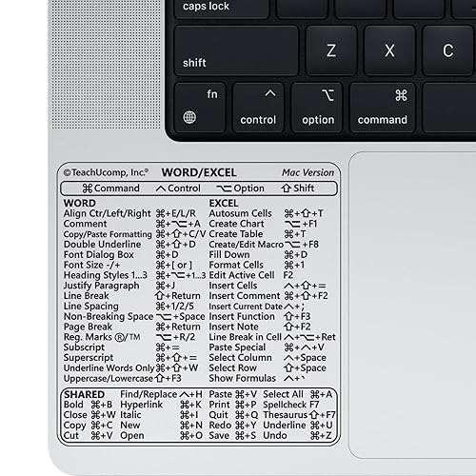Click the "Non-Breaking Space" row
476x476 pixels.
pyautogui.click(x=134, y=316)
